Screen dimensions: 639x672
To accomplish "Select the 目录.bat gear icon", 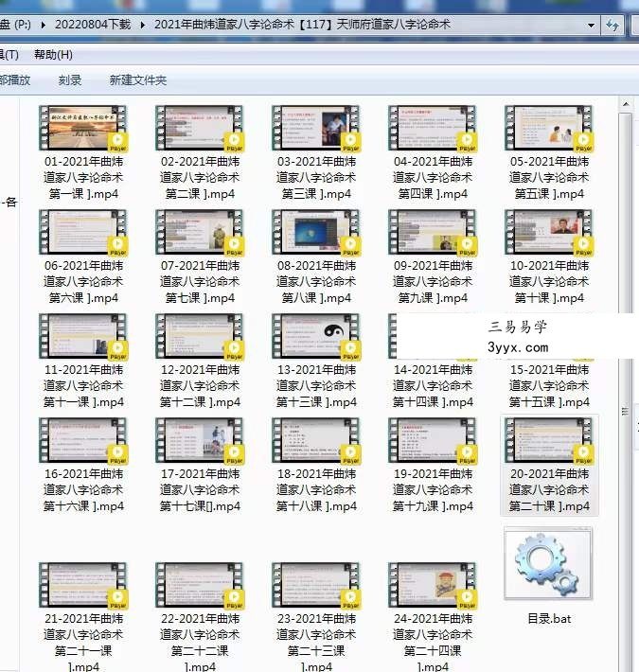I will point(548,563).
